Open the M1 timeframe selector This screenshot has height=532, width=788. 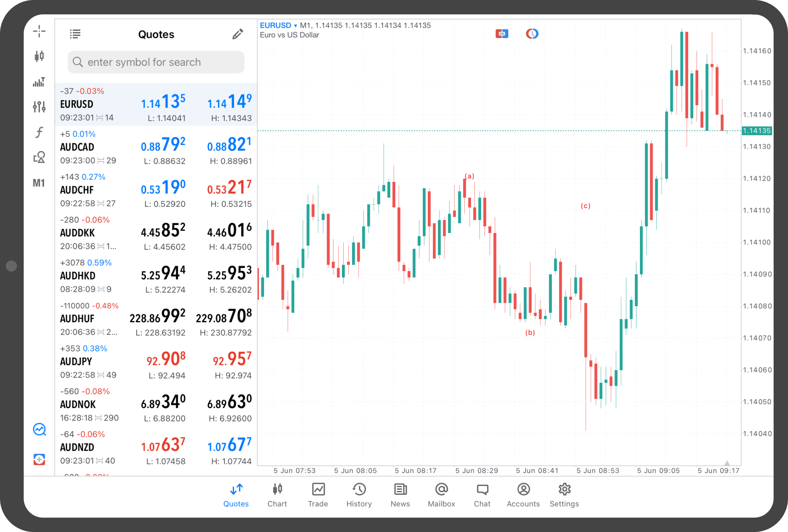coord(39,183)
